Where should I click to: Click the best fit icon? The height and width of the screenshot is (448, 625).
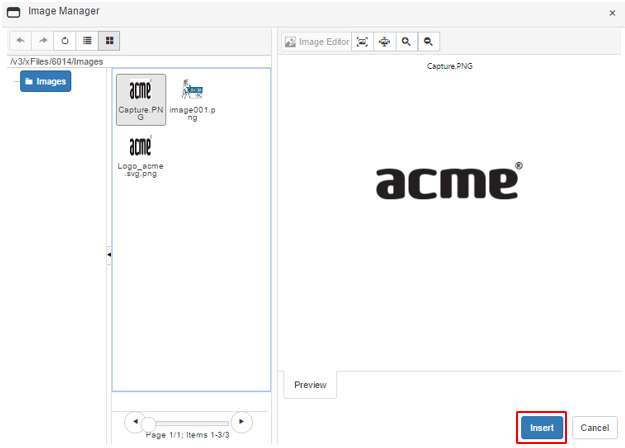(362, 42)
